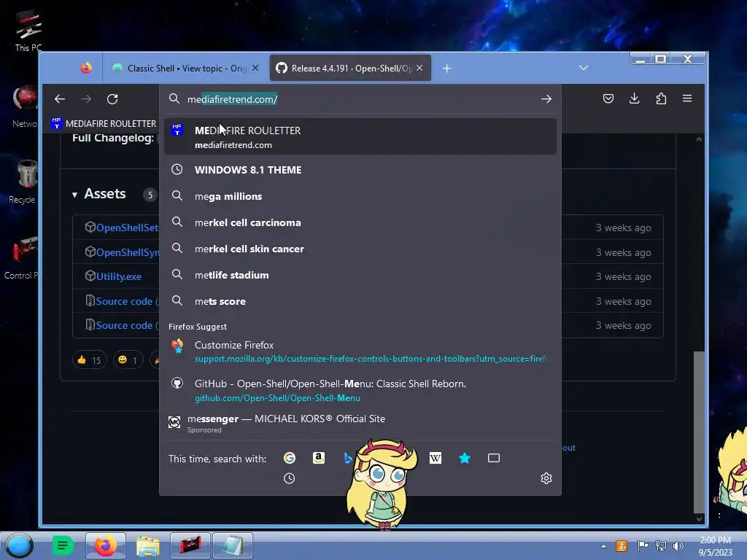Download the first Source code archive
Screen dimensions: 747x560
[128, 301]
